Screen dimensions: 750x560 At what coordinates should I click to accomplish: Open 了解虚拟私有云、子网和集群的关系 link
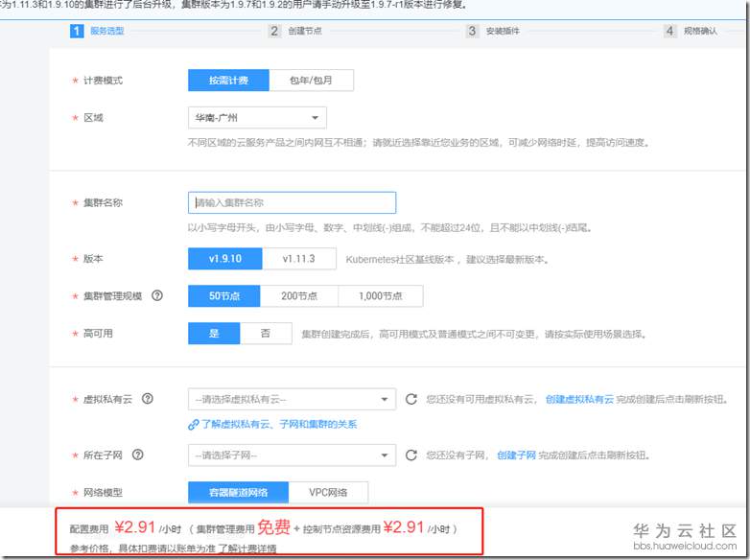[x=272, y=424]
